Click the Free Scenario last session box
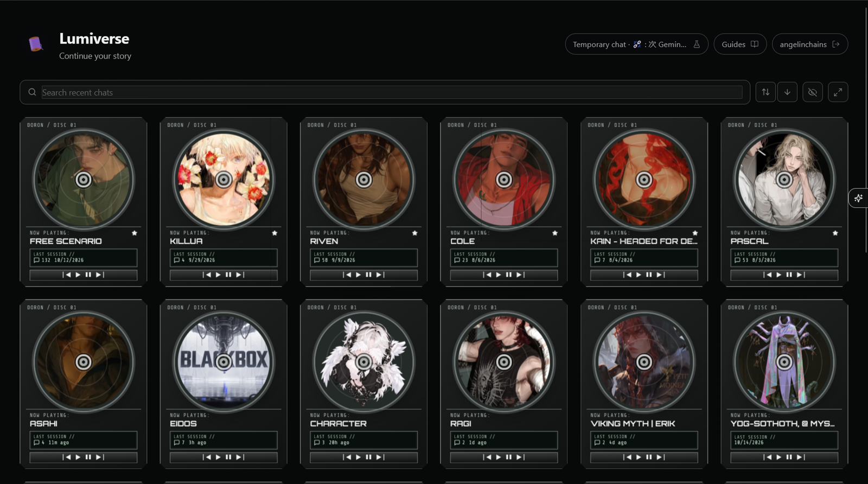 tap(83, 257)
